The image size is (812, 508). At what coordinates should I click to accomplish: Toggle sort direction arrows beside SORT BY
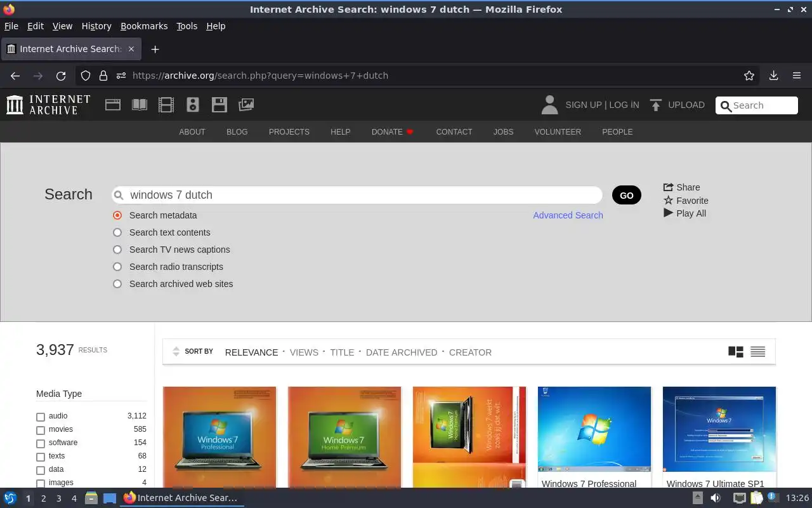[176, 352]
